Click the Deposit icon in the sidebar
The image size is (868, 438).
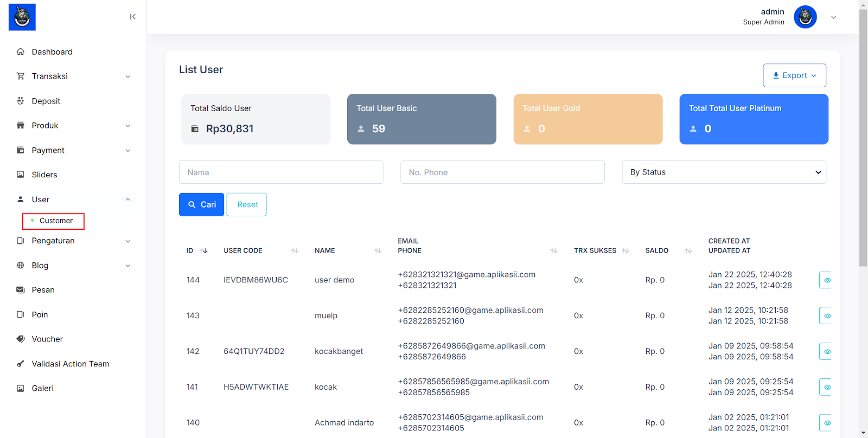click(21, 101)
